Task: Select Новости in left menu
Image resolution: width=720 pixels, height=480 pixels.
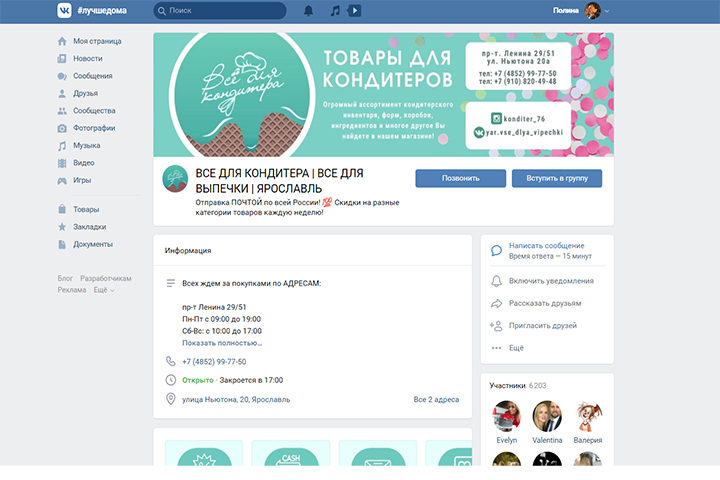Action: [x=88, y=59]
